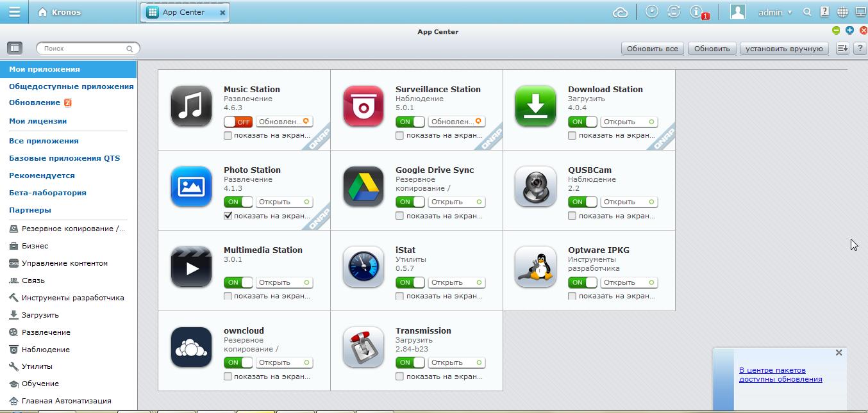Click the Music Station app icon
The height and width of the screenshot is (413, 868).
pos(191,106)
